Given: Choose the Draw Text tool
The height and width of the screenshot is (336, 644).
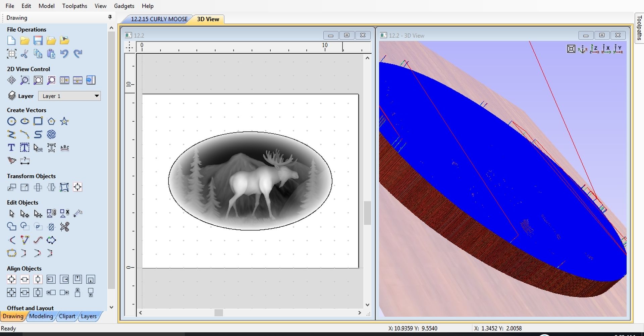Looking at the screenshot, I should tap(11, 148).
